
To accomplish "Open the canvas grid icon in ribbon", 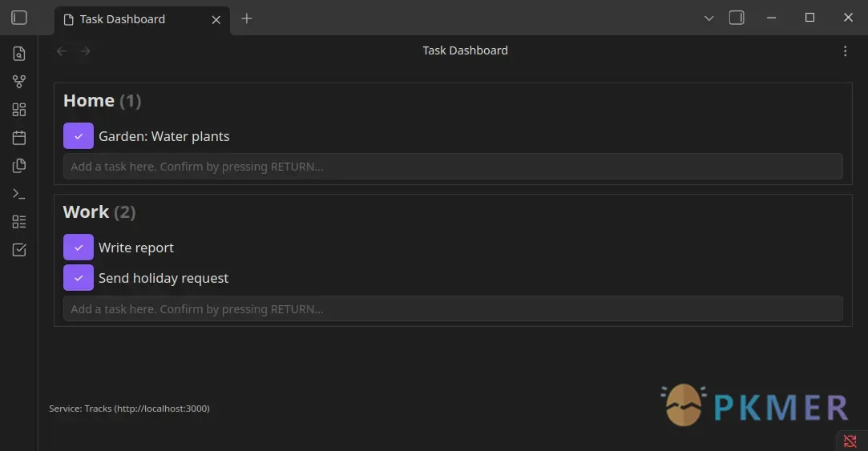I will [x=19, y=110].
